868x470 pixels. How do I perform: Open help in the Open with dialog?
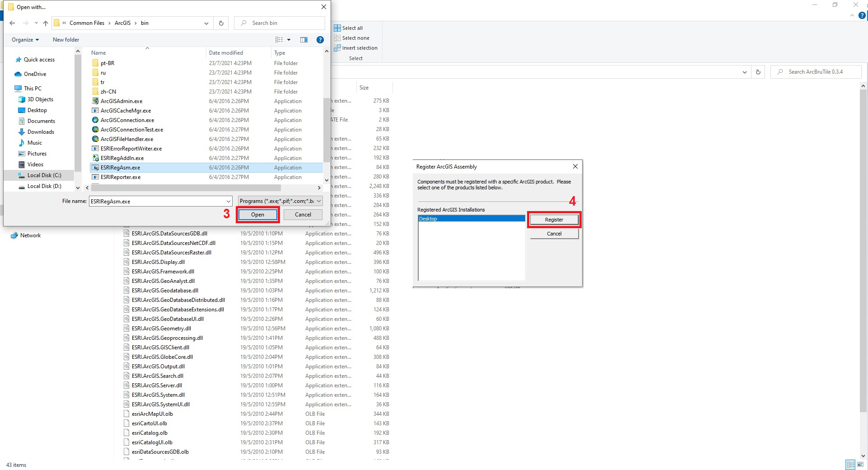tap(320, 40)
